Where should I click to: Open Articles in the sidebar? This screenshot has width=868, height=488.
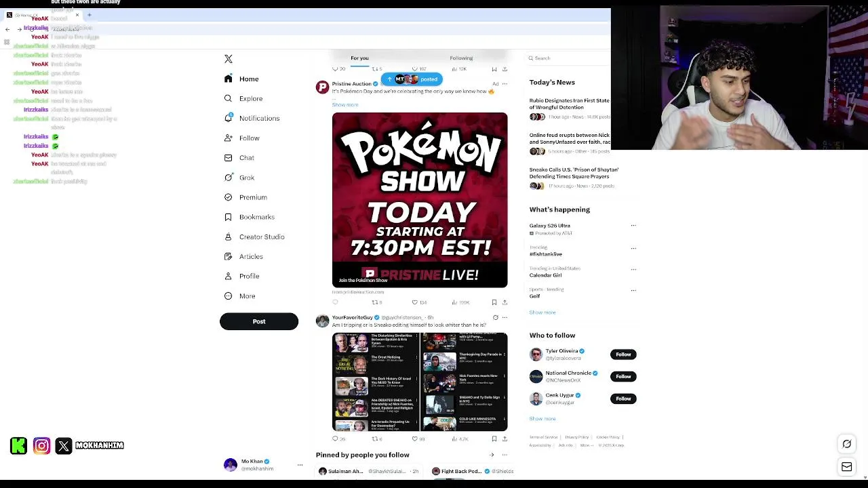243,256
